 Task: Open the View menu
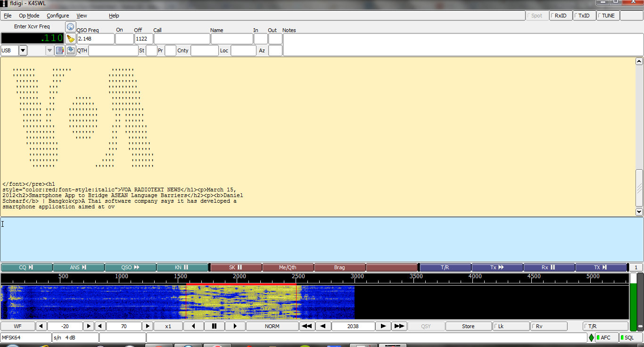pos(82,16)
